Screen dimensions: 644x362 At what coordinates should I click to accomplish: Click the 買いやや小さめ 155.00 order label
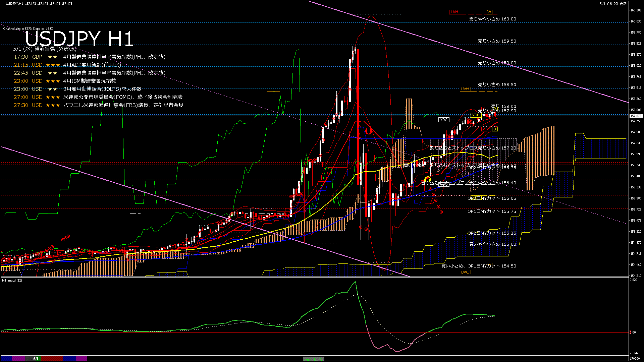[492, 244]
